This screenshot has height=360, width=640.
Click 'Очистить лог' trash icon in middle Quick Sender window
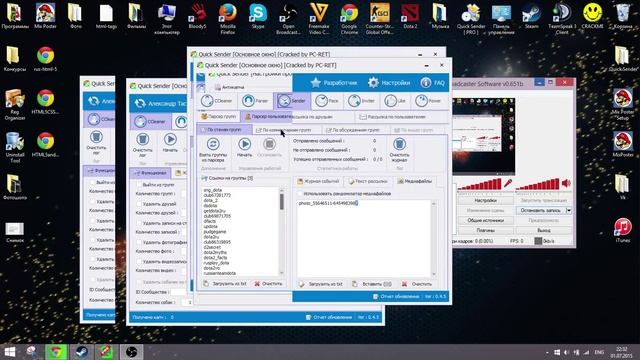coord(142,140)
